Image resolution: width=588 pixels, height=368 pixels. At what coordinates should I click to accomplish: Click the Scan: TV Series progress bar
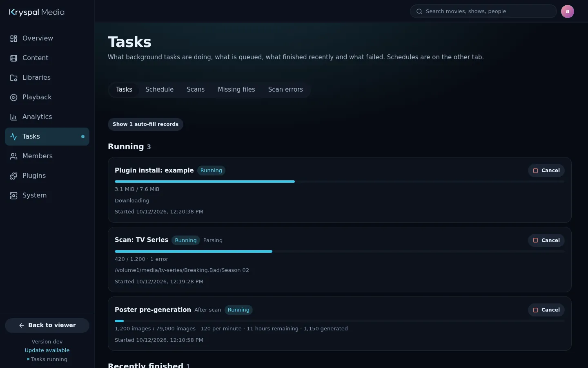340,251
